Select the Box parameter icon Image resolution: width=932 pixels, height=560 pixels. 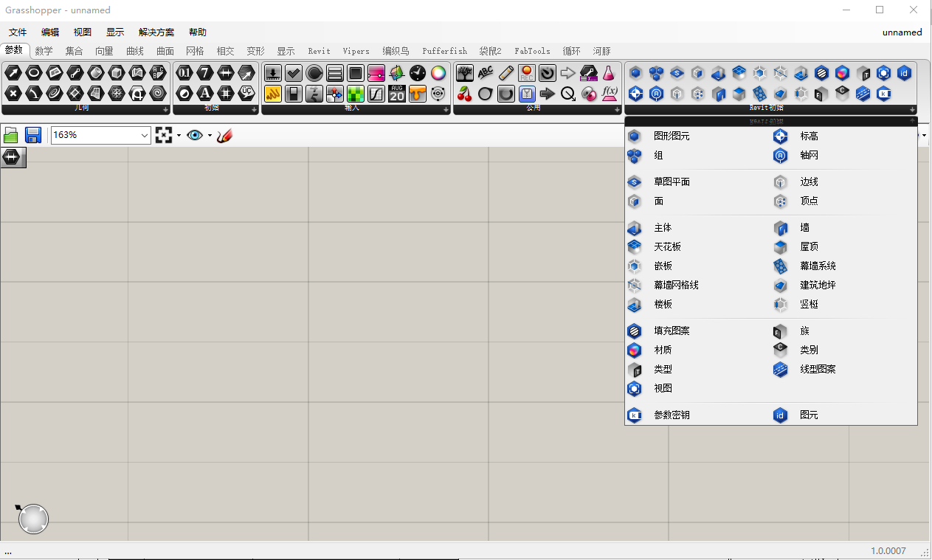116,73
